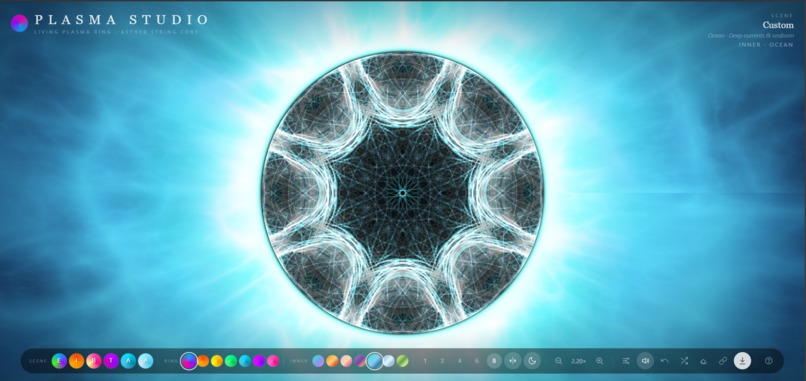The width and height of the screenshot is (806, 381).
Task: Zoom in with the plus magnifier
Action: point(599,361)
